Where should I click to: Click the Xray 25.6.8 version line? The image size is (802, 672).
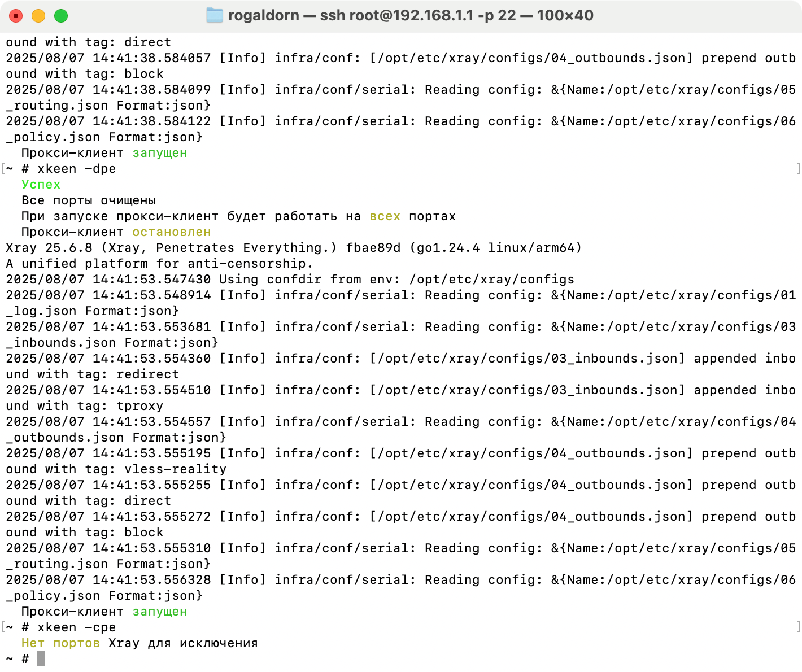(294, 247)
